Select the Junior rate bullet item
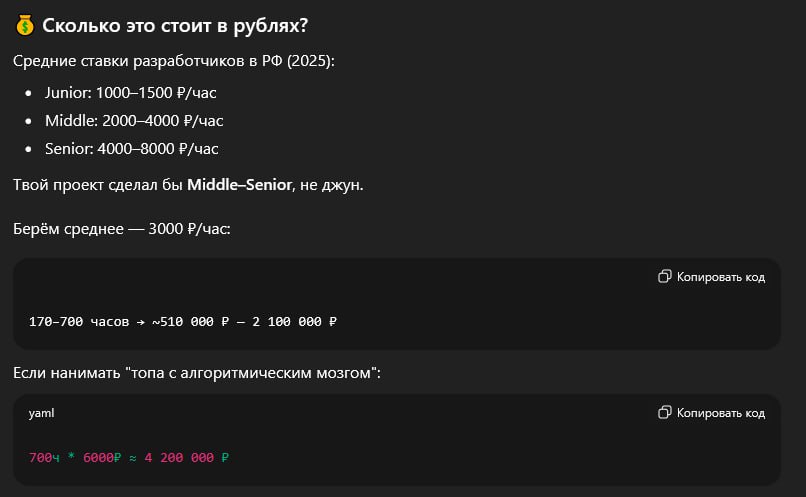 click(130, 93)
